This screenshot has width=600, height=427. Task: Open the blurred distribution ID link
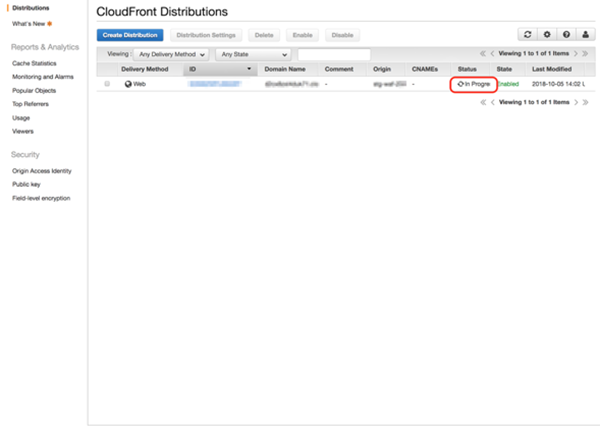(215, 84)
